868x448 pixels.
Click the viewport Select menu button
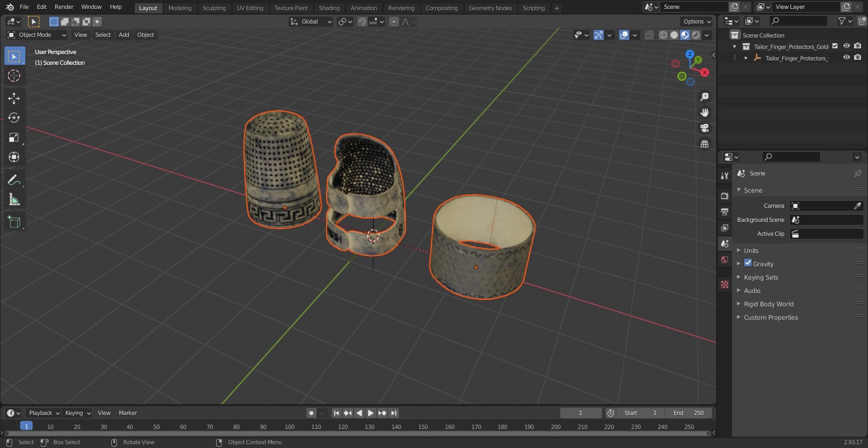point(103,35)
